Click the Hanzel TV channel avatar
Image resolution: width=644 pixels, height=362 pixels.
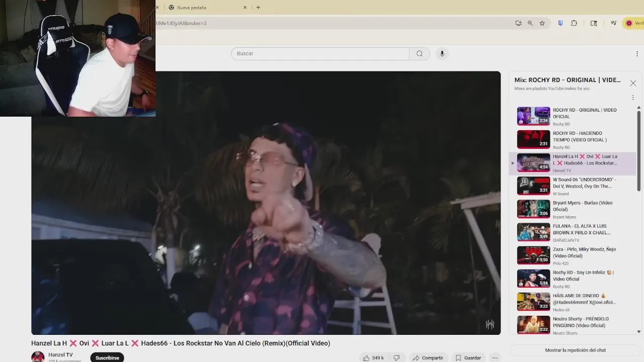click(38, 356)
